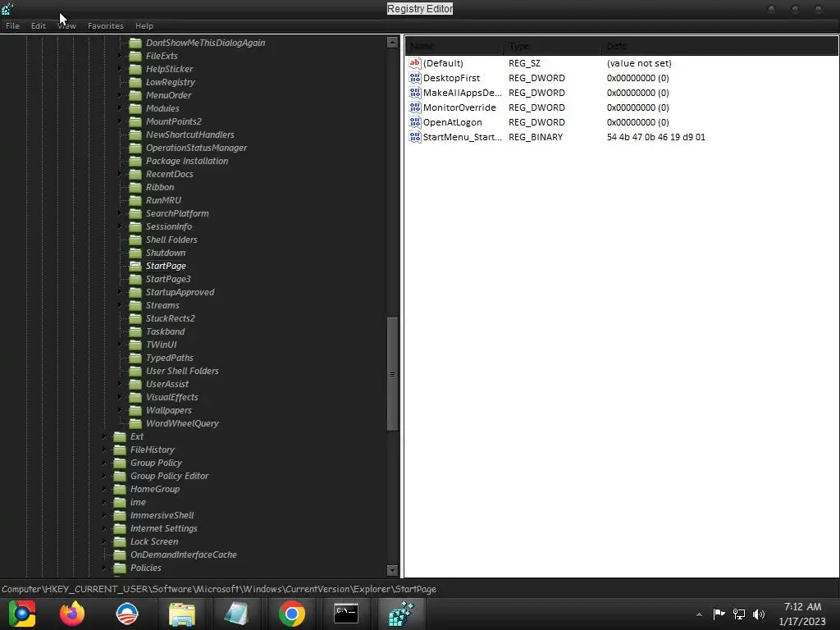Click the '(value not set)' data cell
Viewport: 840px width, 630px height.
pyautogui.click(x=638, y=63)
